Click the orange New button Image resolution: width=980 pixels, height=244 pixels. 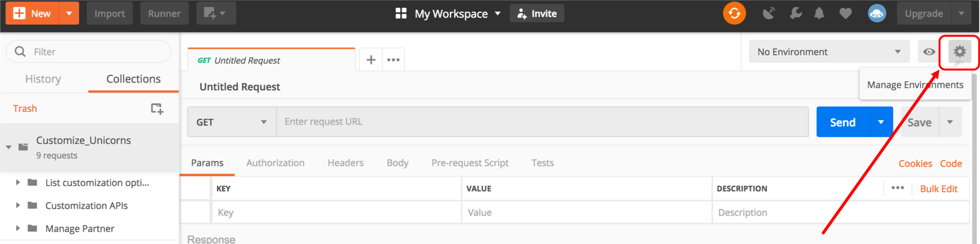[32, 13]
